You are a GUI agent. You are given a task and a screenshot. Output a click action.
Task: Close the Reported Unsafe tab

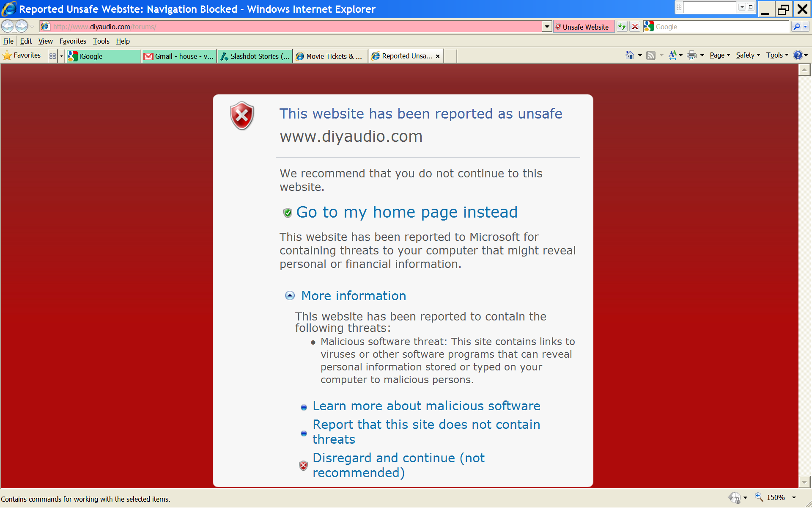[438, 56]
